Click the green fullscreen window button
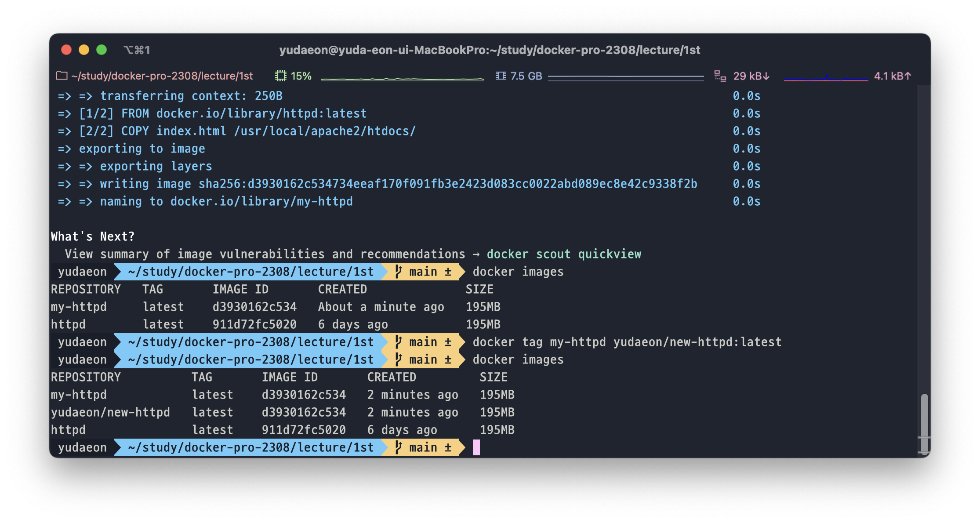Viewport: 980px width, 523px height. [102, 50]
